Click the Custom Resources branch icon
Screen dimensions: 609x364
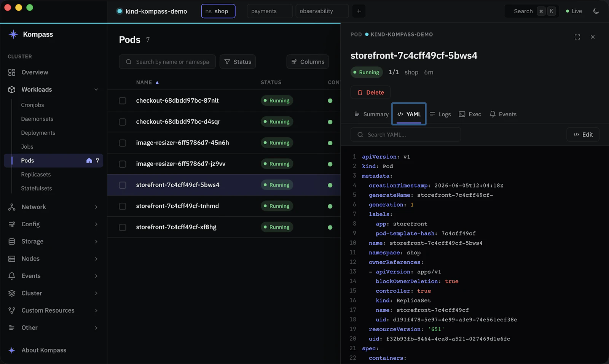point(12,310)
